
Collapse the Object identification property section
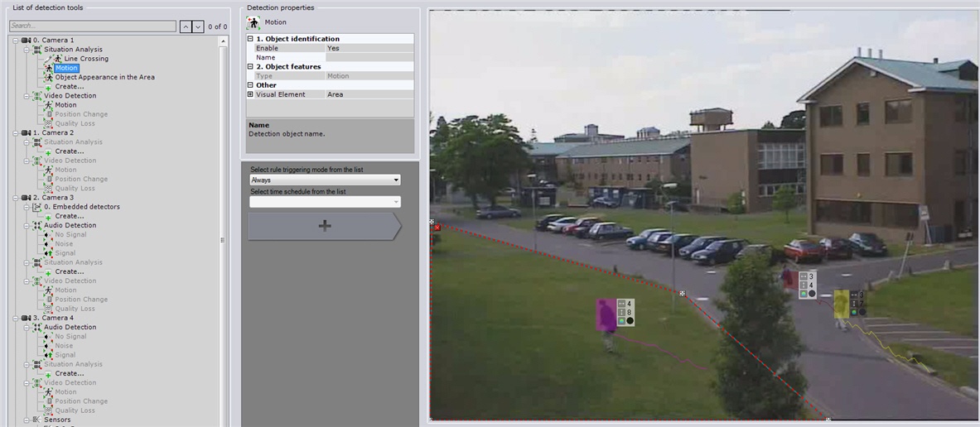point(251,39)
